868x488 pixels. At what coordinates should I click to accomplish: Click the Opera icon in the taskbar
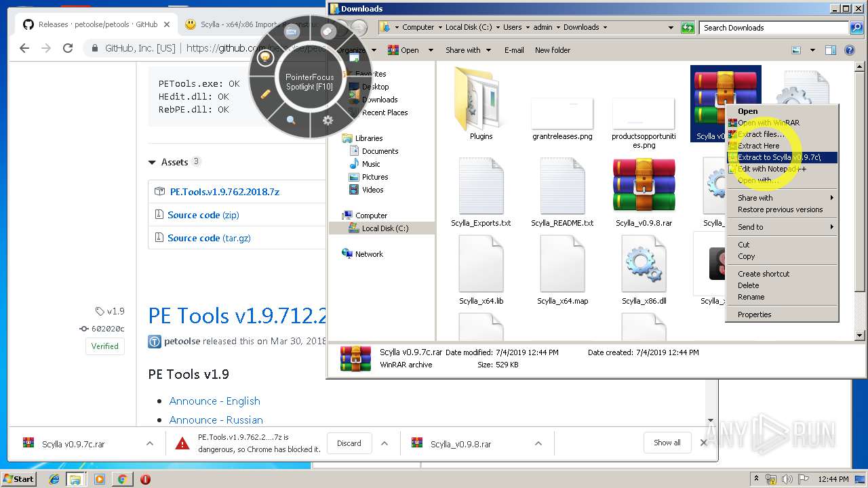coord(145,479)
